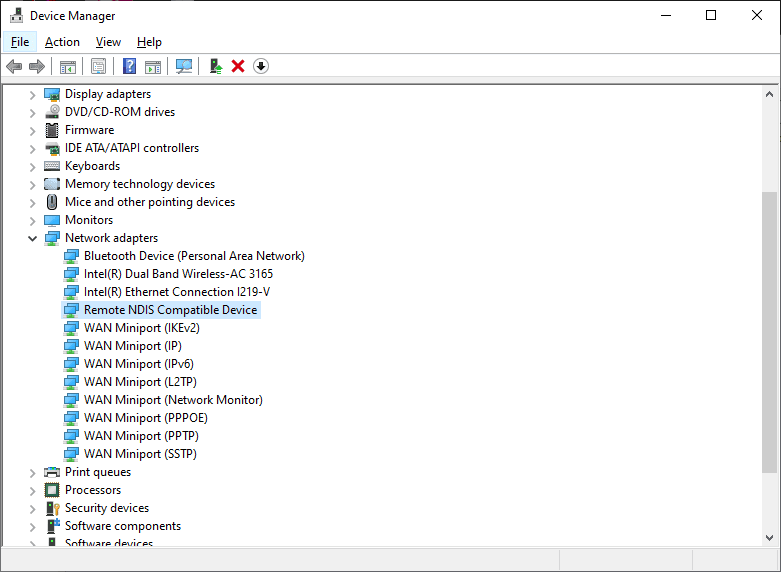Image resolution: width=781 pixels, height=572 pixels.
Task: Select WAN Miniport (IPv6)
Action: coord(138,364)
